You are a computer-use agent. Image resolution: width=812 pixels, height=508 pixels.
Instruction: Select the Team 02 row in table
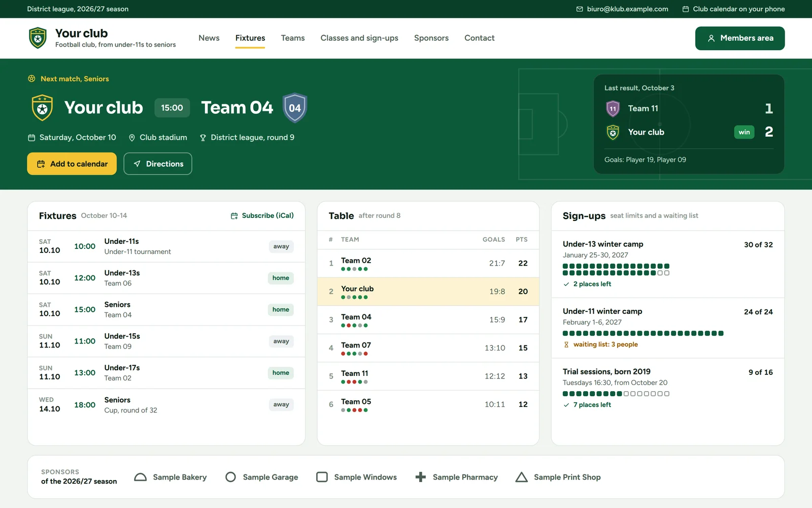pos(428,263)
